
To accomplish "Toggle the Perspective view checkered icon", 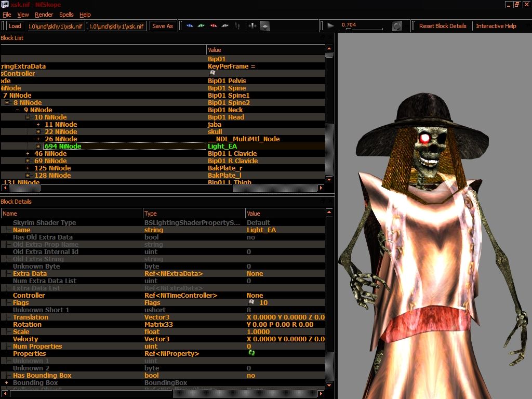I will (x=264, y=26).
